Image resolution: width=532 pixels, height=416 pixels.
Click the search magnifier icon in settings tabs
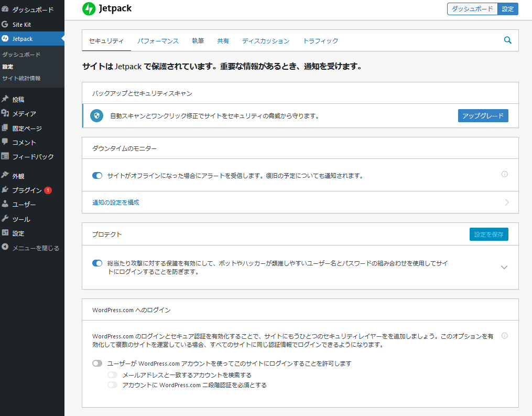pos(507,40)
